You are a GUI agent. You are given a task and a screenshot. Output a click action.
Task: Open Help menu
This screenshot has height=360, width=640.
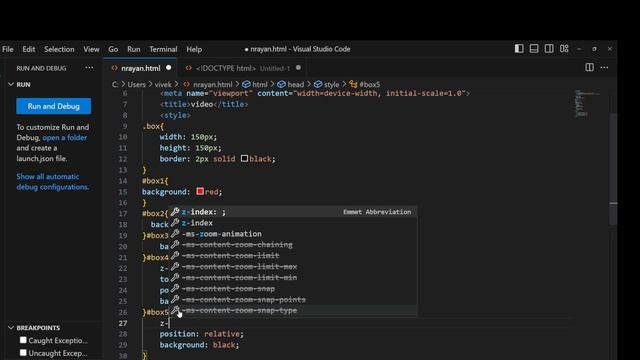[194, 49]
